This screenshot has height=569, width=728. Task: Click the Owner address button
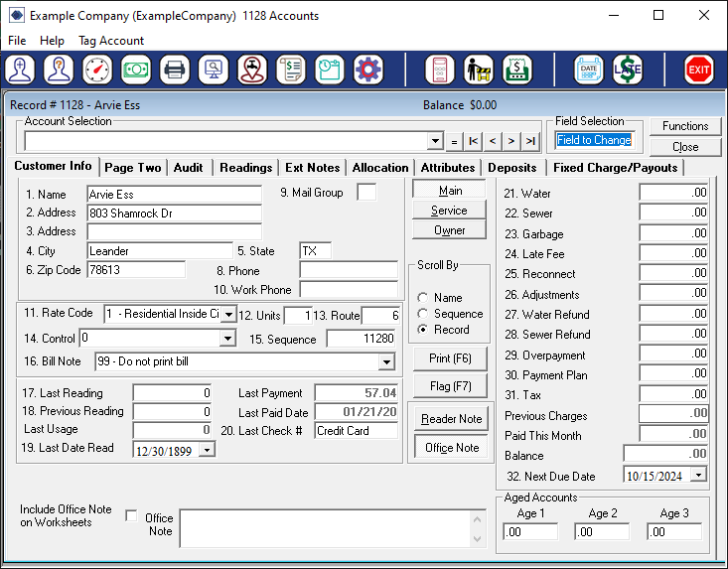[450, 230]
